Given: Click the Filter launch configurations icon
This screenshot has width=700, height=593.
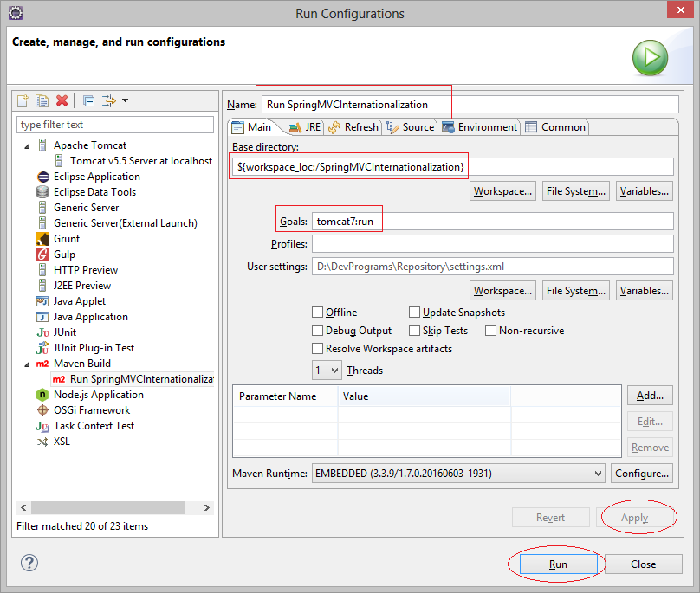Looking at the screenshot, I should [108, 100].
